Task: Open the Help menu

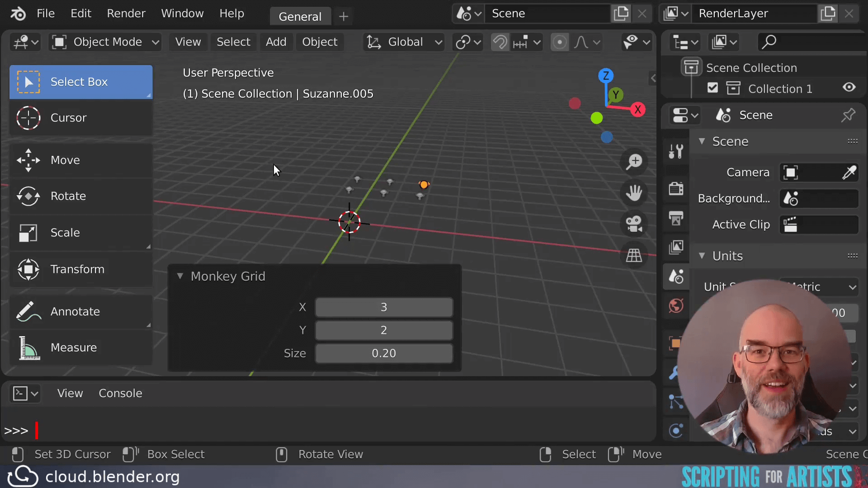Action: click(x=232, y=14)
